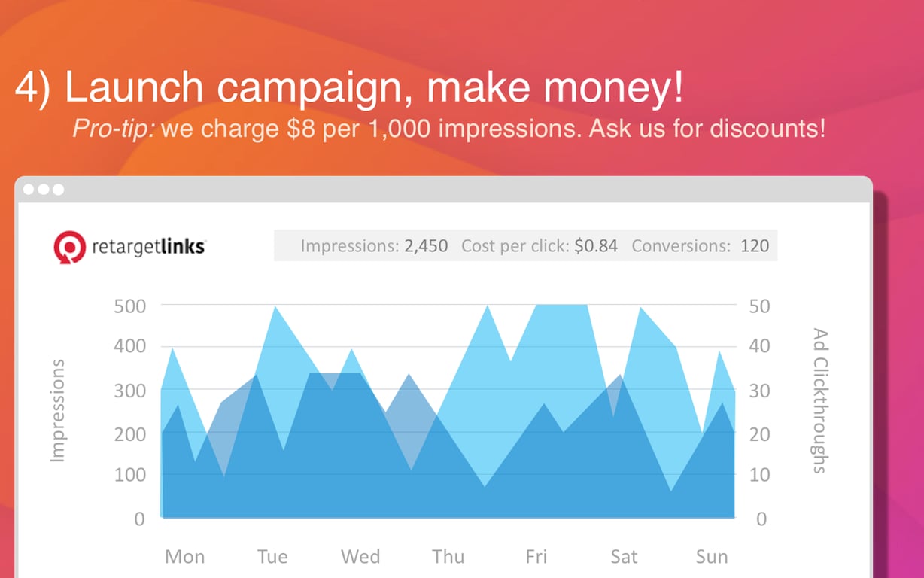The width and height of the screenshot is (924, 578).
Task: Click the retargetlinks brand name text
Action: click(147, 246)
